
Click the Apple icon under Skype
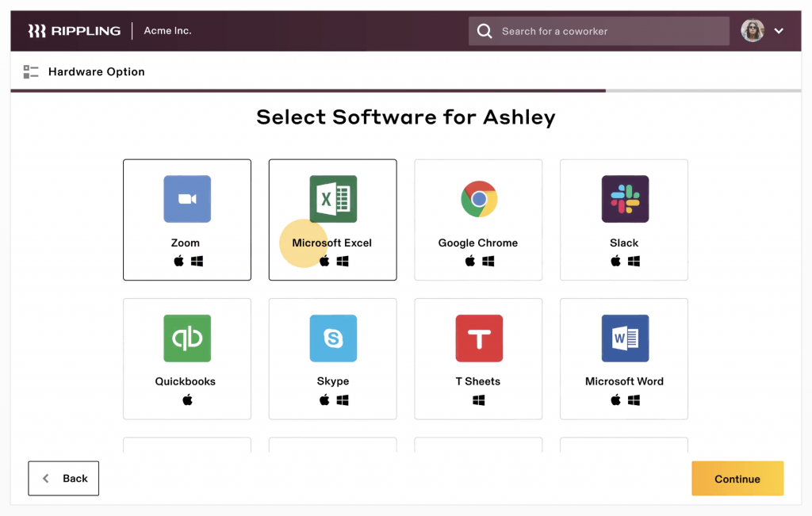324,399
